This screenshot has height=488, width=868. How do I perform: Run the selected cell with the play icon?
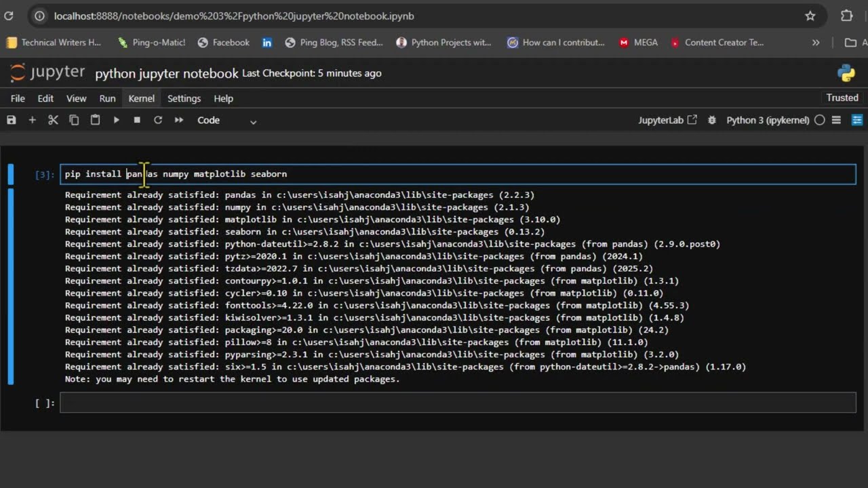(x=116, y=120)
